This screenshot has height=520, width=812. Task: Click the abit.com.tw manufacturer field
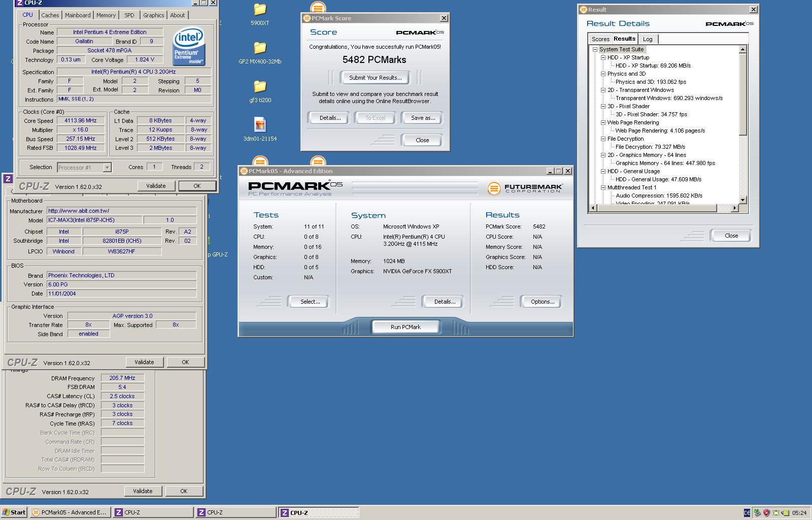click(121, 211)
